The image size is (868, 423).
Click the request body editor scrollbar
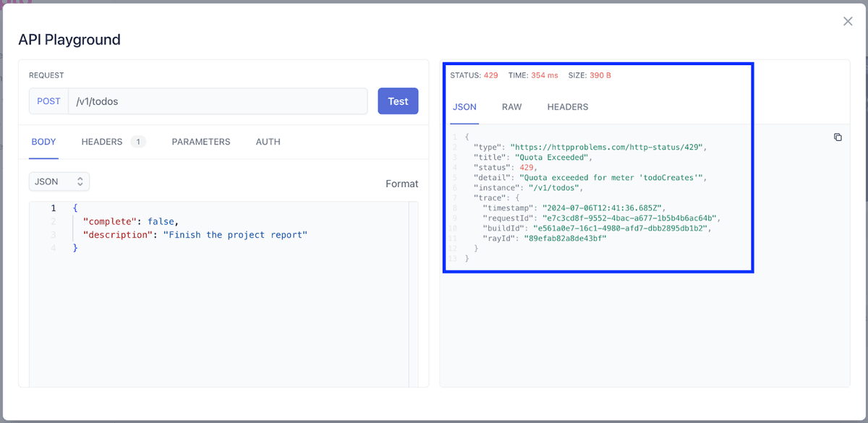(413, 289)
